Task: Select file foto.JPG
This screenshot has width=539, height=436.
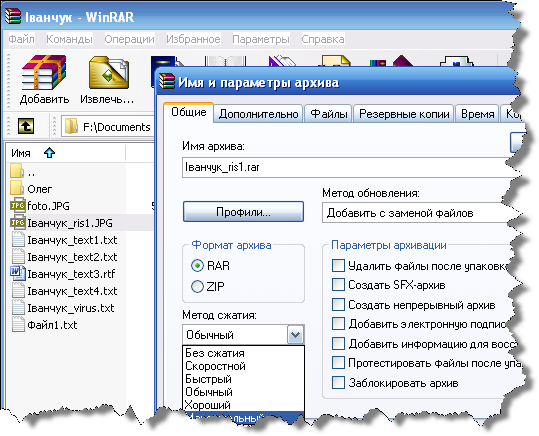Action: [48, 206]
